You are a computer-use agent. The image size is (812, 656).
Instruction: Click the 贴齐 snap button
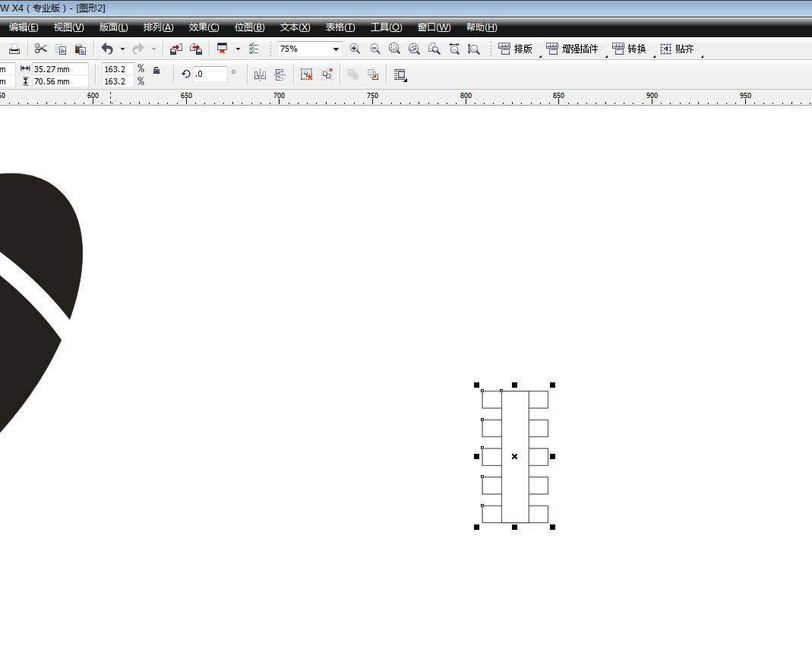[677, 49]
